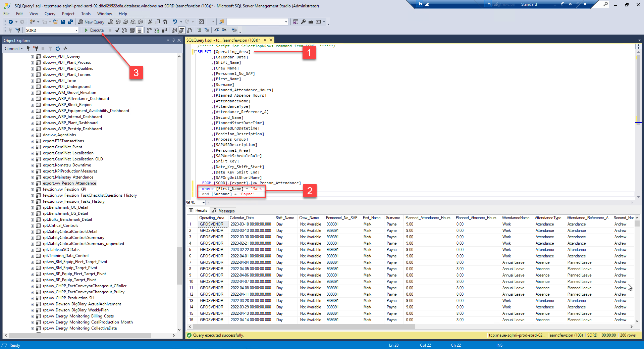Open the View menu
This screenshot has width=644, height=349.
point(34,14)
